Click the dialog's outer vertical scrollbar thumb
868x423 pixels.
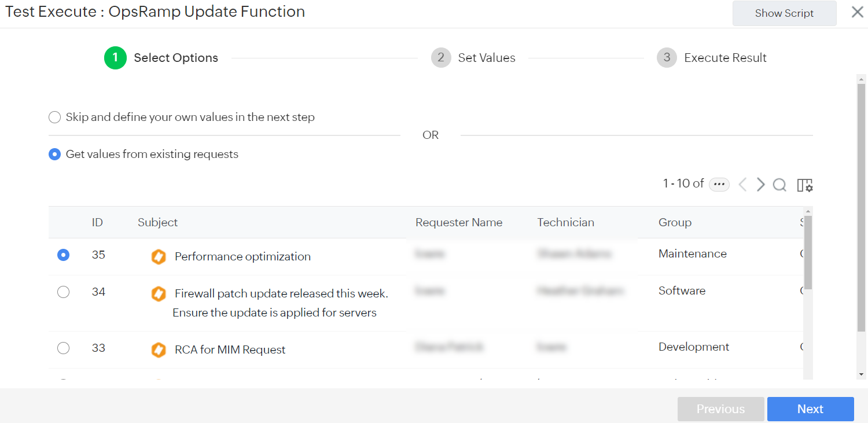point(861,208)
